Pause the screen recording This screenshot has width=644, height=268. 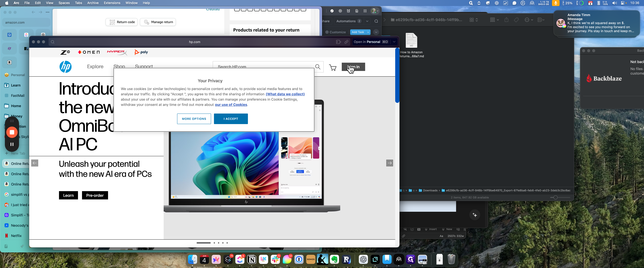click(12, 144)
